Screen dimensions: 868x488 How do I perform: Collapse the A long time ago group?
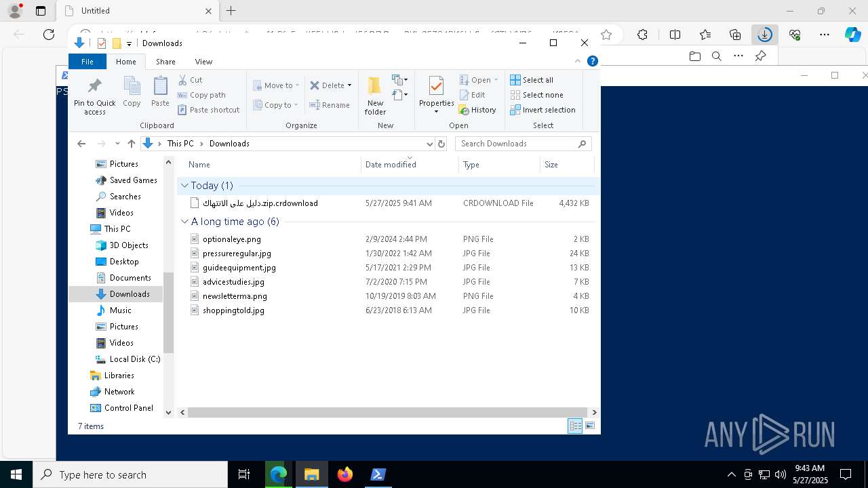tap(184, 222)
